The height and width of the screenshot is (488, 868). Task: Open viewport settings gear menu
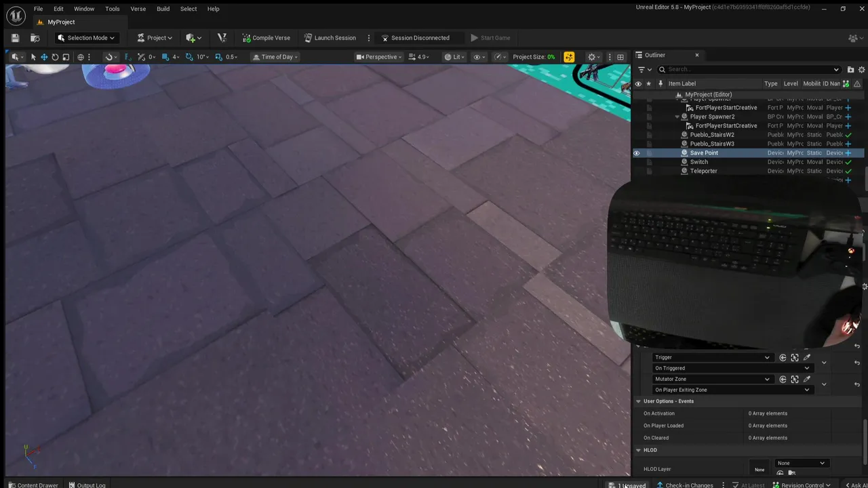(593, 57)
